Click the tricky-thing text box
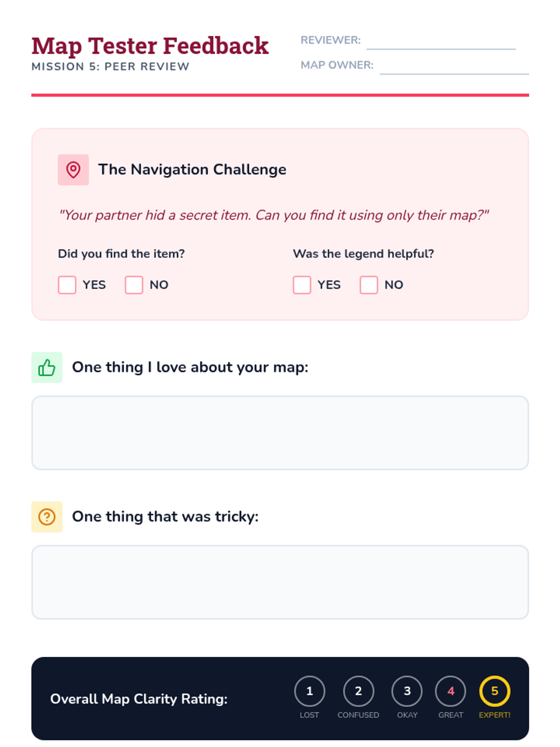 pos(280,582)
